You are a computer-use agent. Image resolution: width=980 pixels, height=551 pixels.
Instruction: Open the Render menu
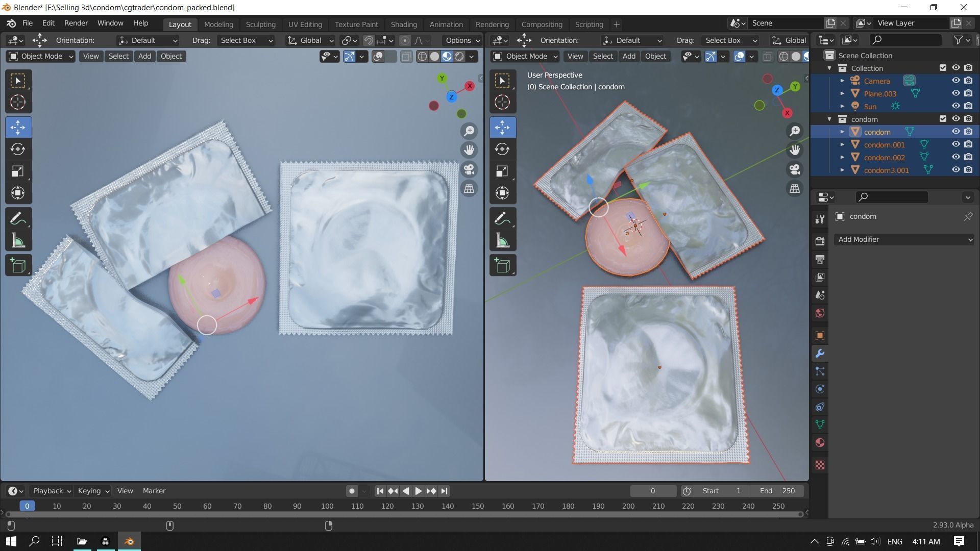(76, 23)
